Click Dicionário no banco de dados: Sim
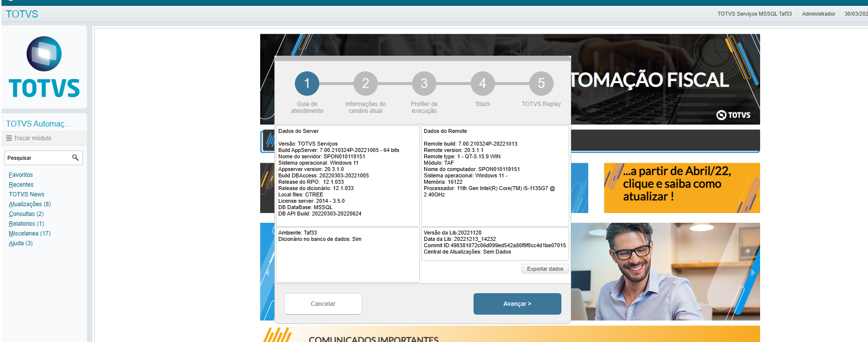The height and width of the screenshot is (342, 868). tap(320, 239)
